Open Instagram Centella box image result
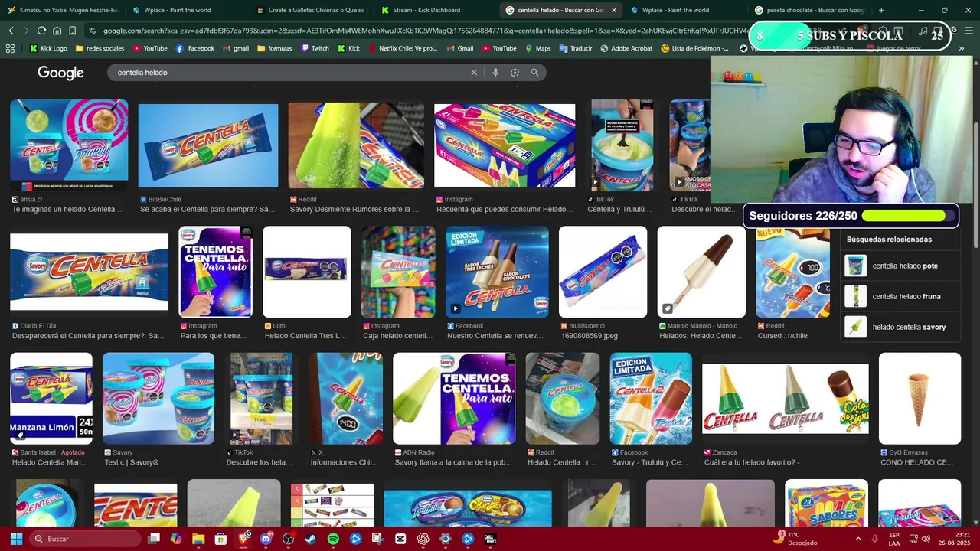 (x=505, y=145)
